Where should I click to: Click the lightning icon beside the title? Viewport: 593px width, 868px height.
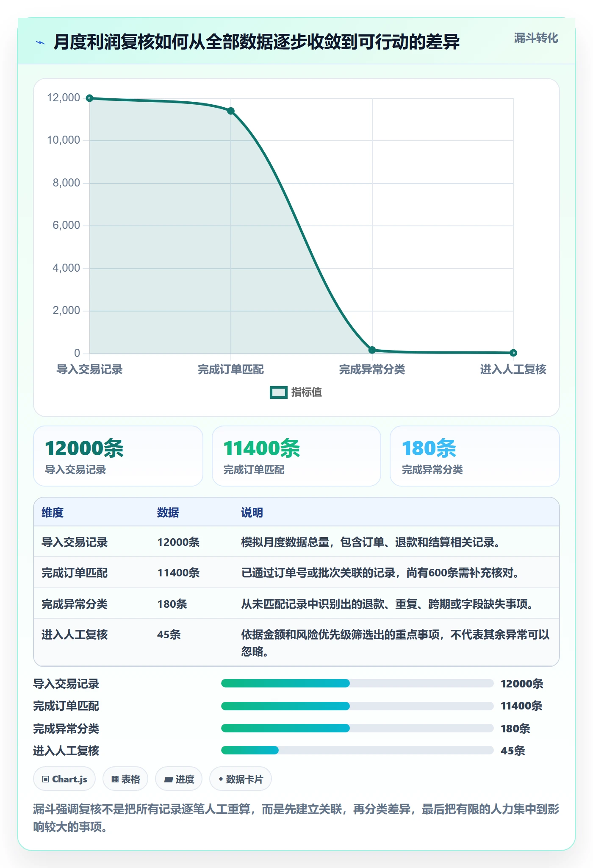40,42
